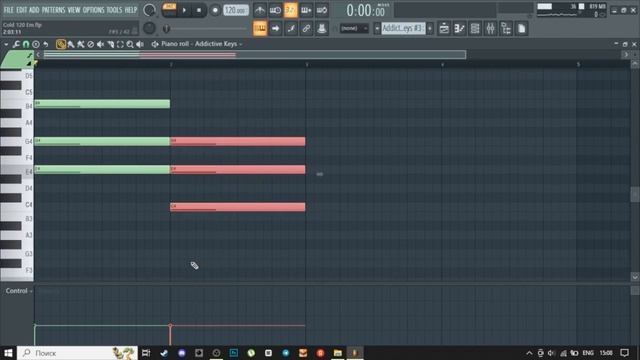The image size is (640, 360).
Task: Select the Delete tool
Action: tap(91, 44)
